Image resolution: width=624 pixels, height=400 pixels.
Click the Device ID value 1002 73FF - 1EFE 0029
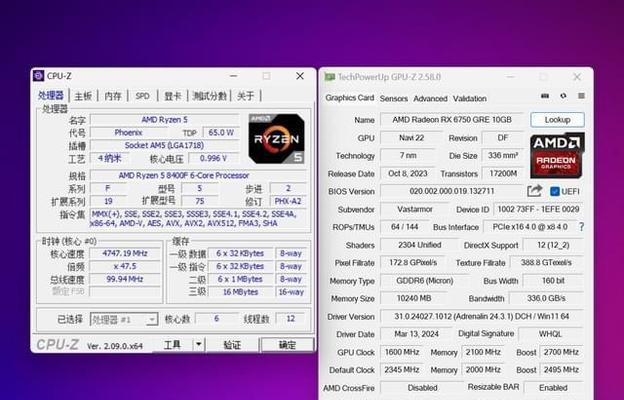538,209
